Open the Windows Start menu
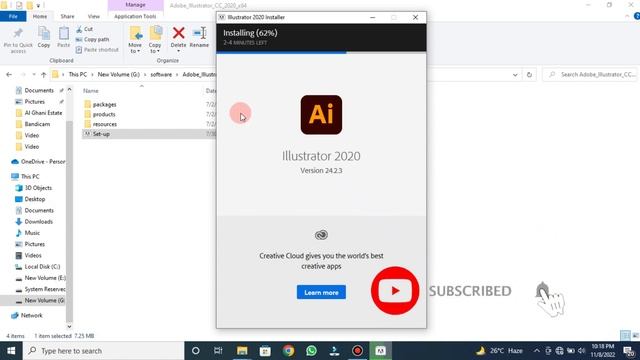 coord(11,351)
